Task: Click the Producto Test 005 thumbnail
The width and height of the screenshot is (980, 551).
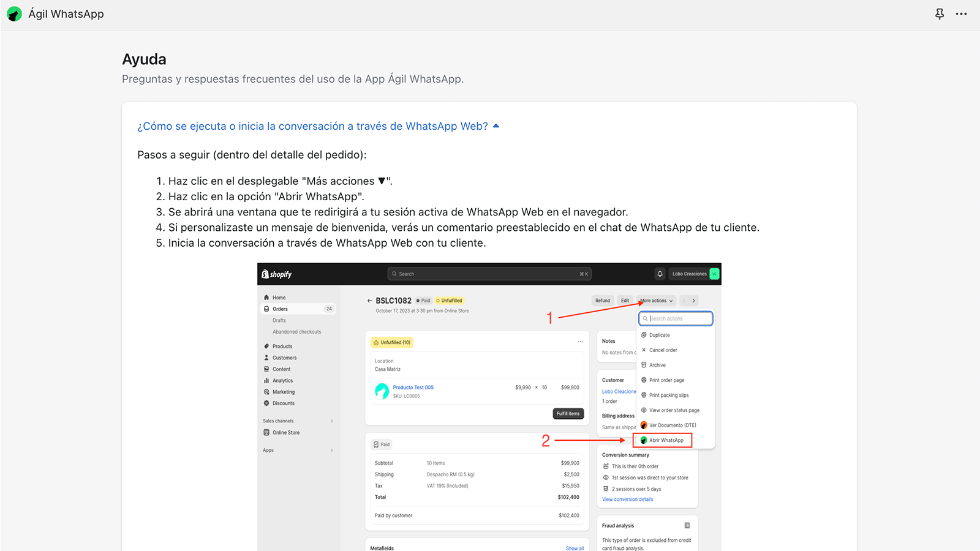Action: [x=382, y=391]
